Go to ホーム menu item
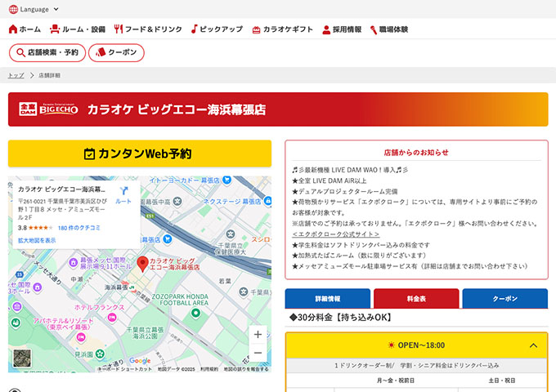This screenshot has height=392, width=556. (25, 29)
